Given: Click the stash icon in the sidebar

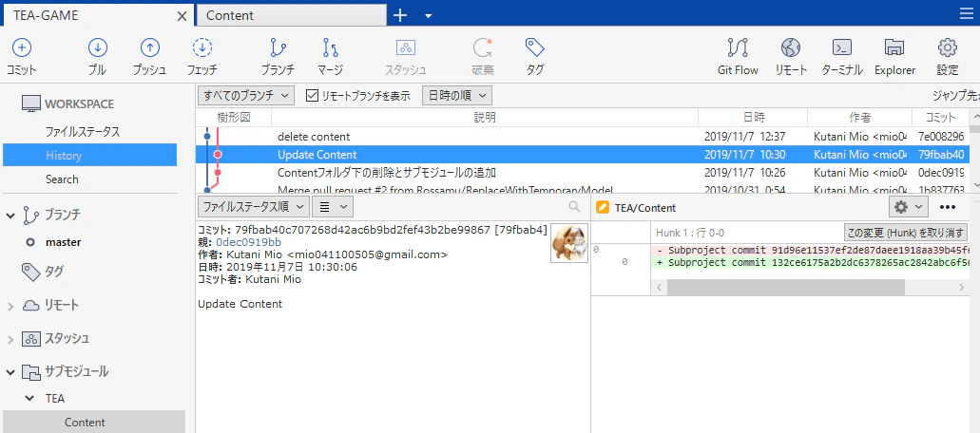Looking at the screenshot, I should pos(30,339).
